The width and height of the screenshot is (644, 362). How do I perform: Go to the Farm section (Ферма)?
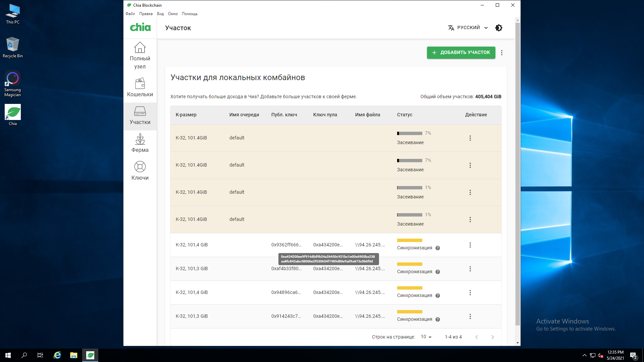pos(140,143)
